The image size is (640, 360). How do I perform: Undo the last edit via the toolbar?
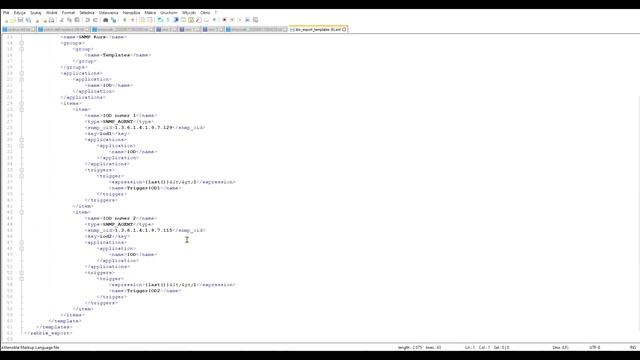(87, 20)
